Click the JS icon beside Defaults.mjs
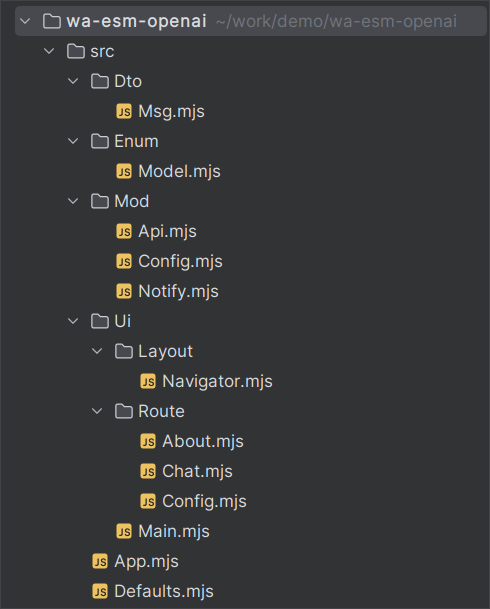Screen dimensions: 490x609 click(100, 592)
